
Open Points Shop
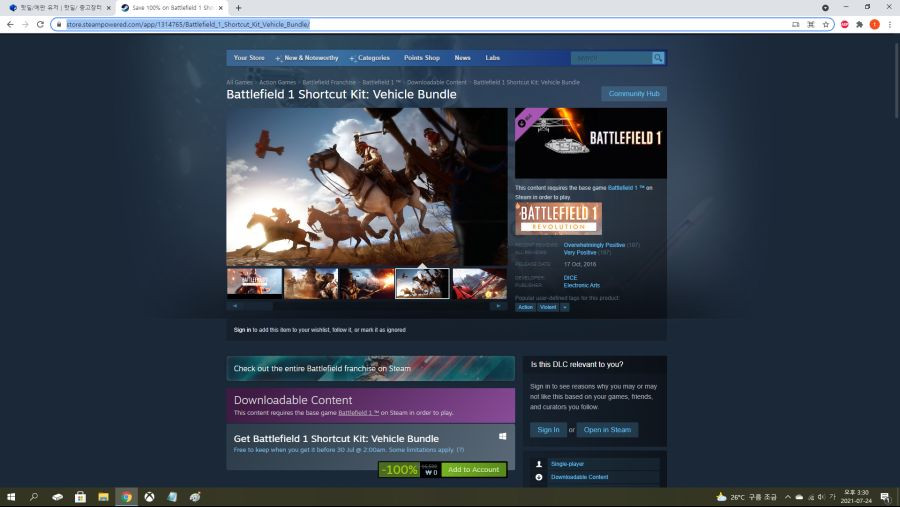coord(422,58)
